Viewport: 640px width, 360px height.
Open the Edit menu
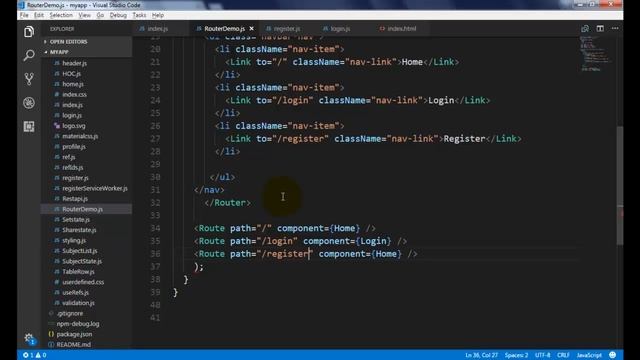pos(39,15)
